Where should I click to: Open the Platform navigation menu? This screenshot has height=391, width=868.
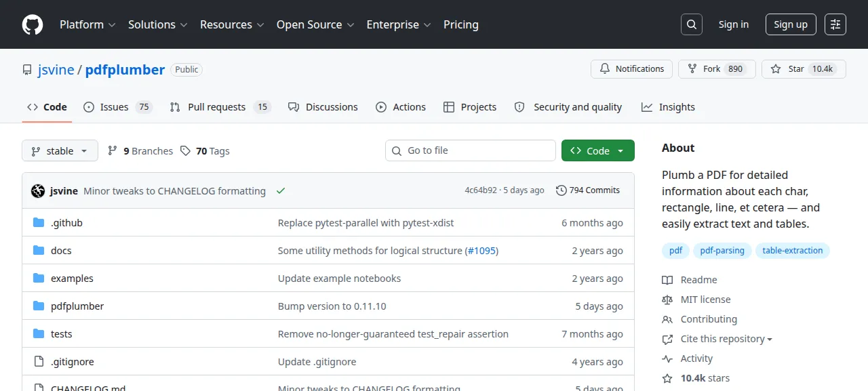pyautogui.click(x=87, y=24)
